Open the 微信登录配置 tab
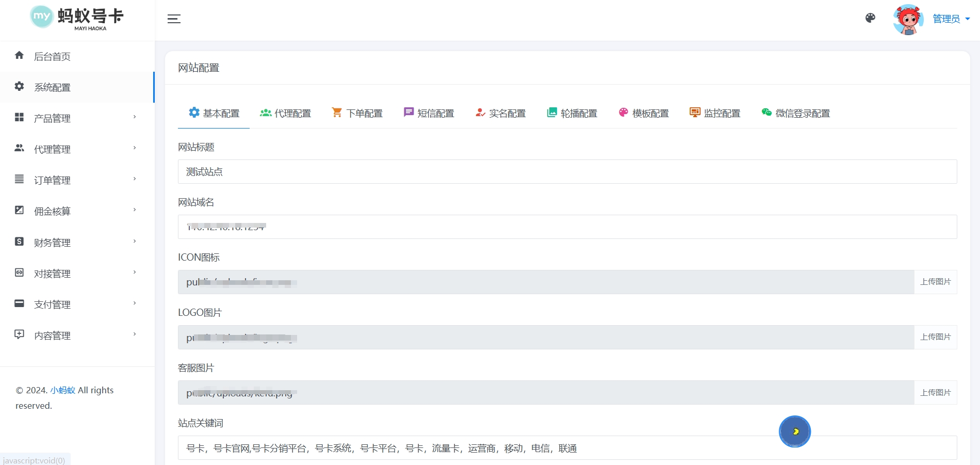This screenshot has height=465, width=980. 795,113
